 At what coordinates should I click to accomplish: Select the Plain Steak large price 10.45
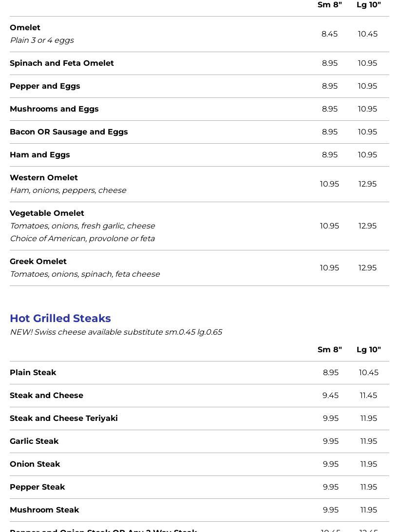tap(368, 373)
